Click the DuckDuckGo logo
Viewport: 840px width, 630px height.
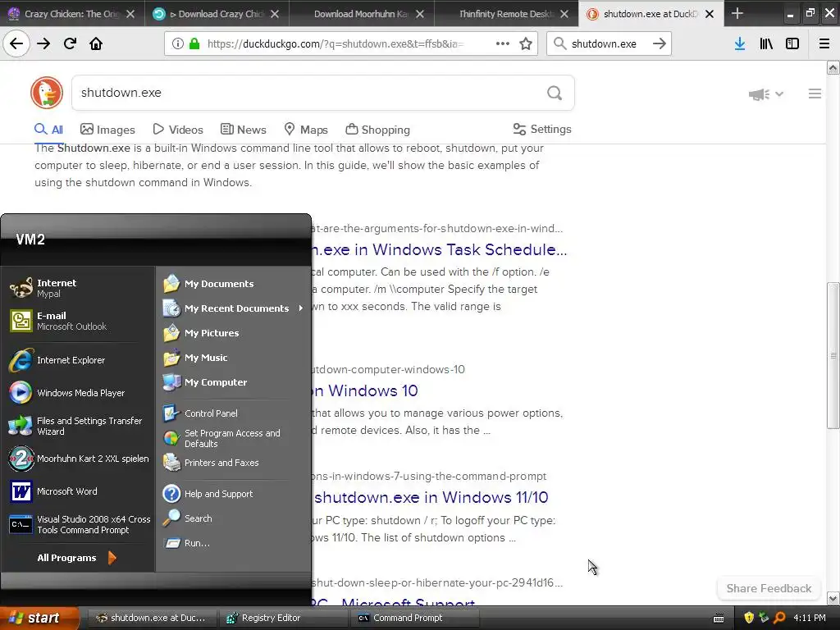pos(47,93)
